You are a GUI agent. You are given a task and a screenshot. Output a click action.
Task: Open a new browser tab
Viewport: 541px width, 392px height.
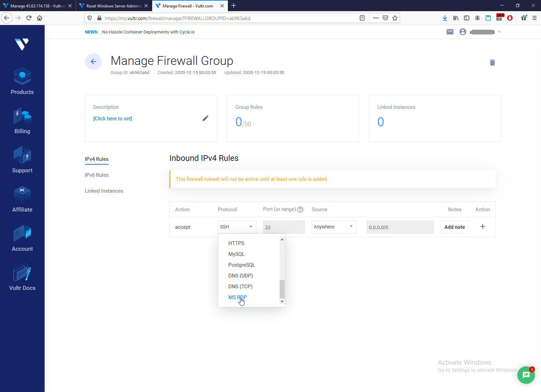(x=234, y=5)
